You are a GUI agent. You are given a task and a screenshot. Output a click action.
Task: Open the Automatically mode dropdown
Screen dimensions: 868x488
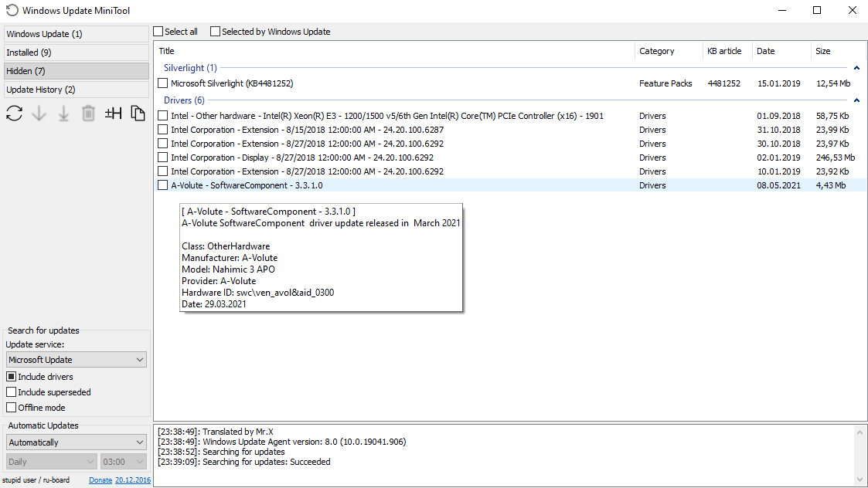(x=77, y=442)
